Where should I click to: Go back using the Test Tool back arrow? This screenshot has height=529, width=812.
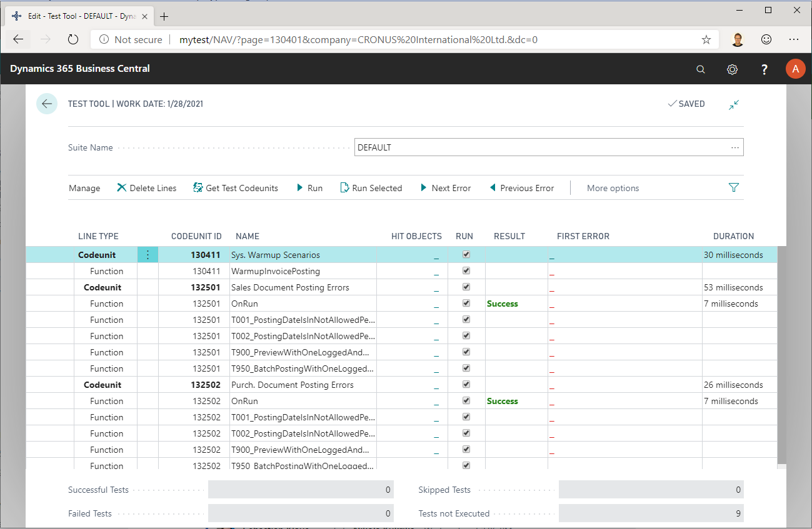47,104
